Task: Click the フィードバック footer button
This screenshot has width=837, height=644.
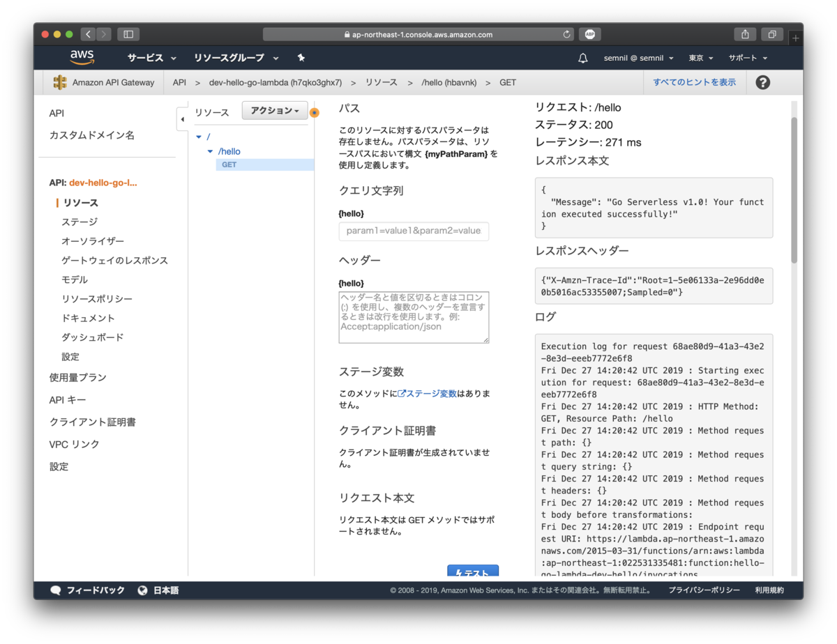Action: (88, 590)
